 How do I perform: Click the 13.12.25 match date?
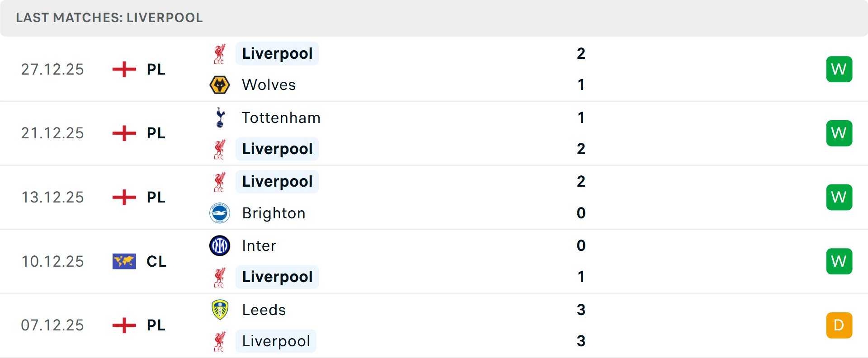tap(52, 198)
